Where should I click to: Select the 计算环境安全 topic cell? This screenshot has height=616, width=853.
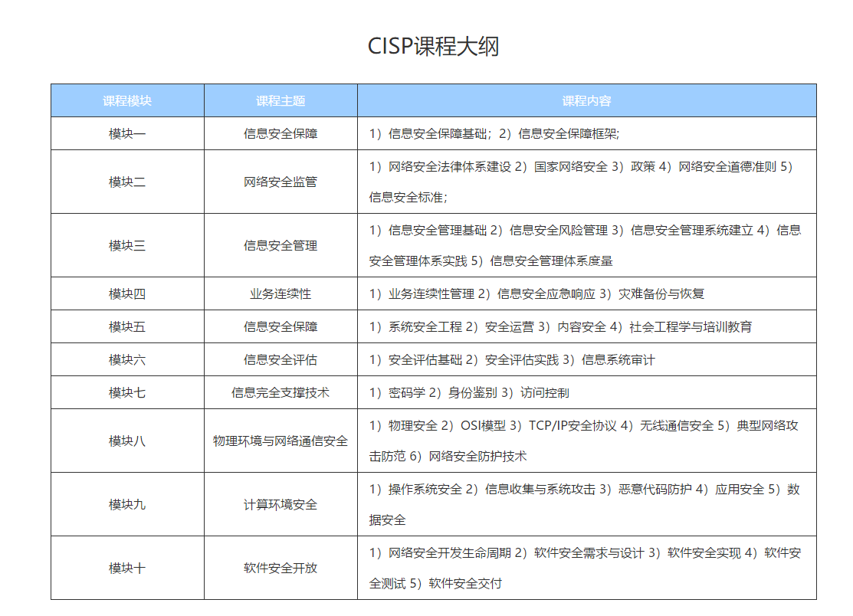point(281,504)
